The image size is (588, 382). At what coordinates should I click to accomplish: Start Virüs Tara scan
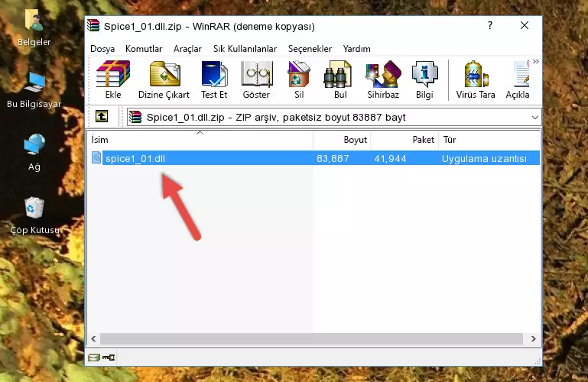(x=476, y=79)
